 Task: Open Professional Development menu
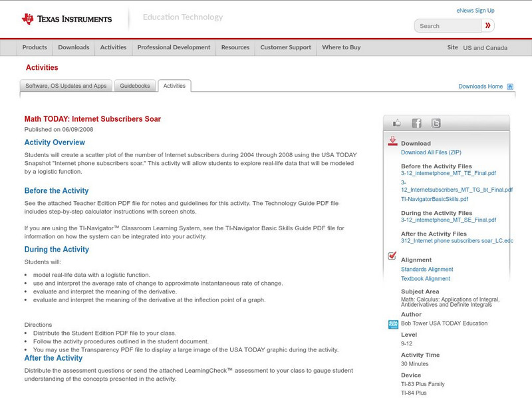point(174,47)
